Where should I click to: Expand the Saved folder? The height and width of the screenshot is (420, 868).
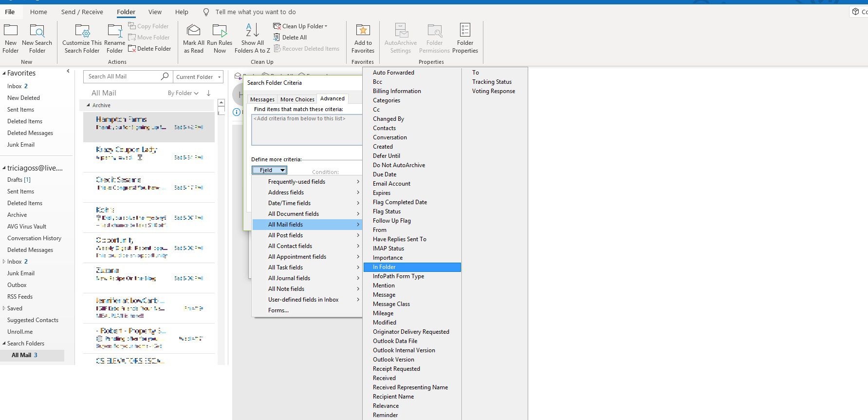(4, 308)
